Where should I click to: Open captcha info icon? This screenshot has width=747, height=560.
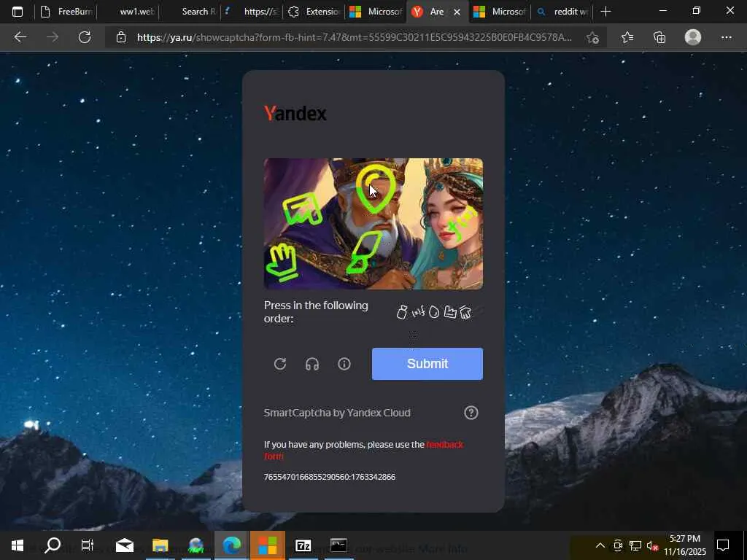pyautogui.click(x=344, y=365)
